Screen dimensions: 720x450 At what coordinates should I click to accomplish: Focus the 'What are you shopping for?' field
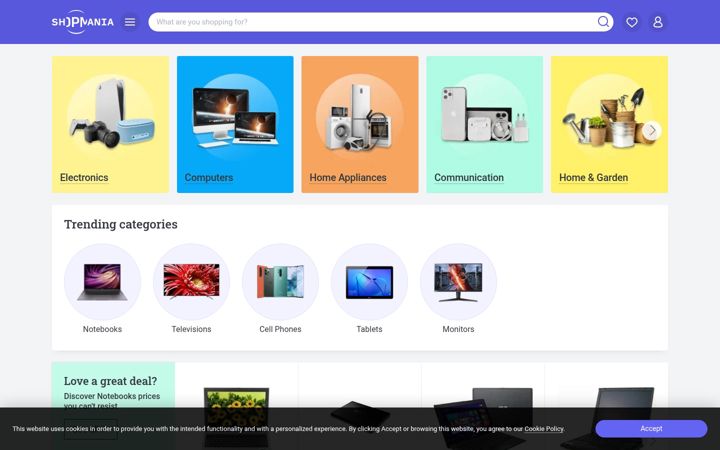[381, 22]
